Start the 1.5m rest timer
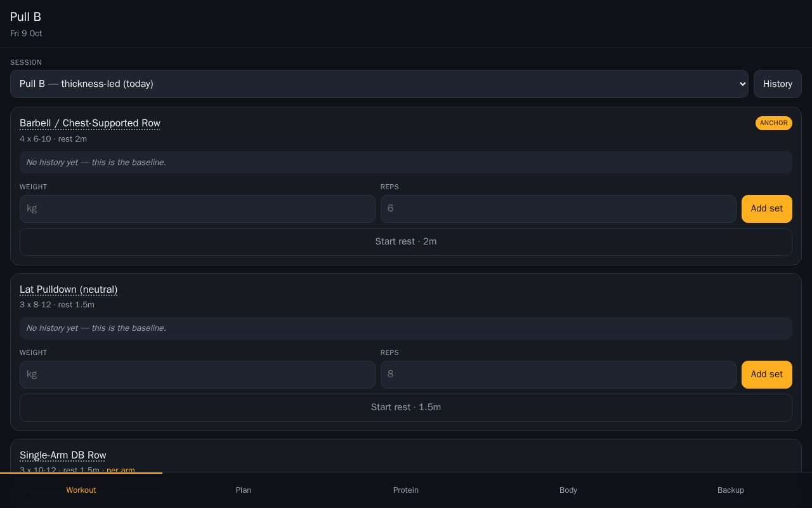 click(x=406, y=408)
